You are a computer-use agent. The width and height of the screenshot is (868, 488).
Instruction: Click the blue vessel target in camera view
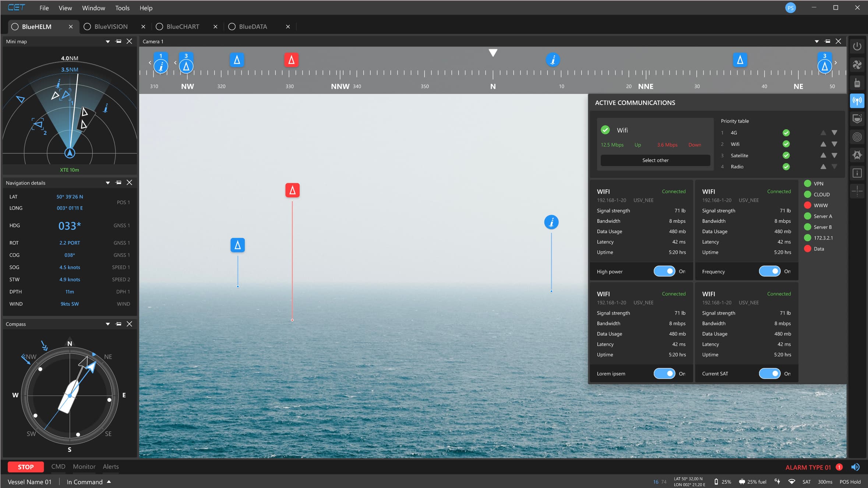237,245
